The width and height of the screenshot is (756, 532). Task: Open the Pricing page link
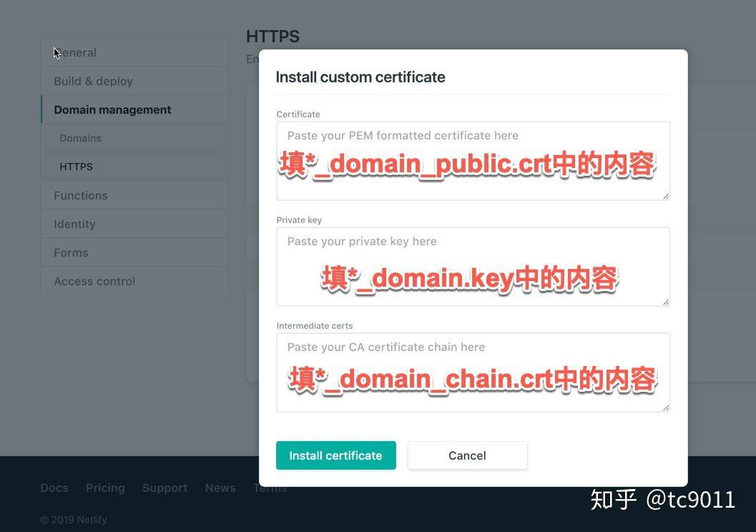pos(104,488)
